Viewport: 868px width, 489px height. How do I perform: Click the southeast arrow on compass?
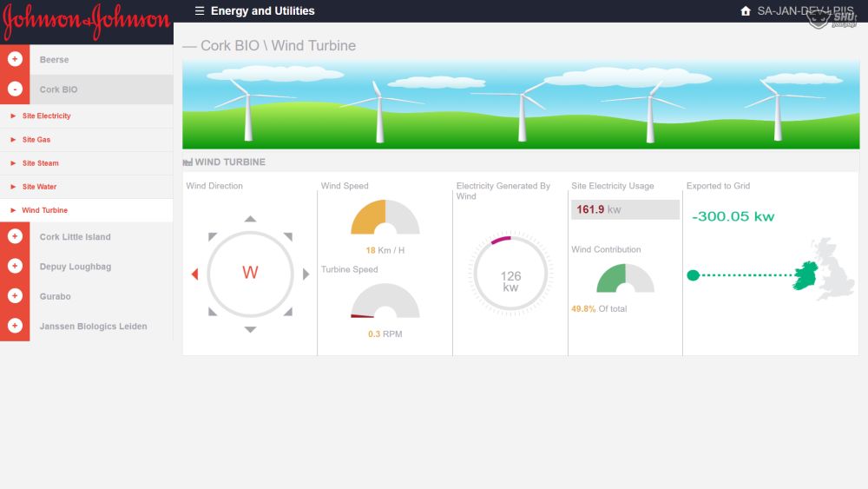click(288, 312)
